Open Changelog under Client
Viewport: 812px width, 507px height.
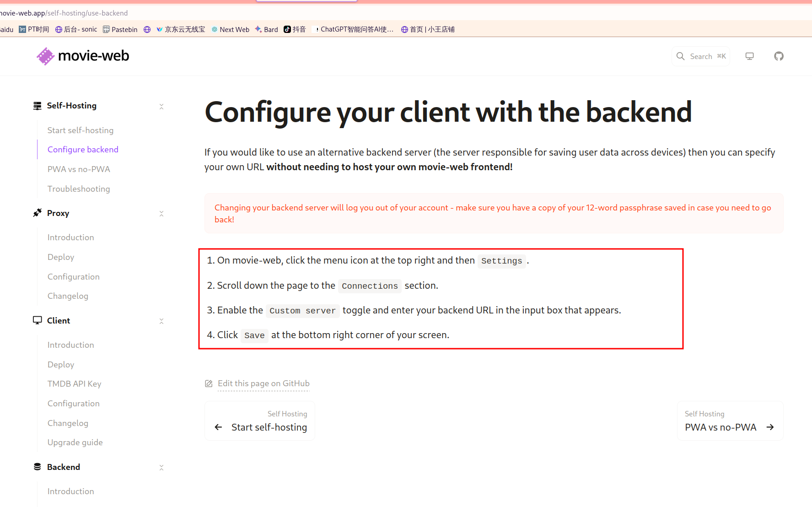(68, 423)
